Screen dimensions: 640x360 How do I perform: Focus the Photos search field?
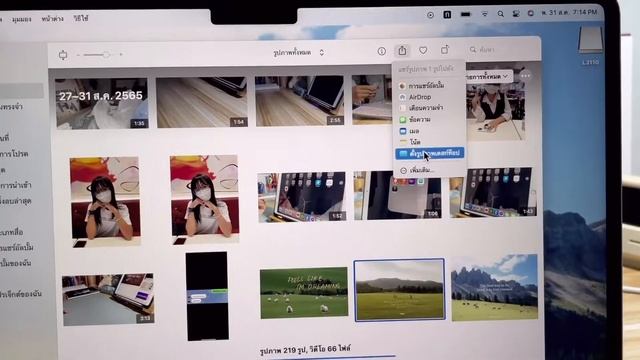[502, 49]
